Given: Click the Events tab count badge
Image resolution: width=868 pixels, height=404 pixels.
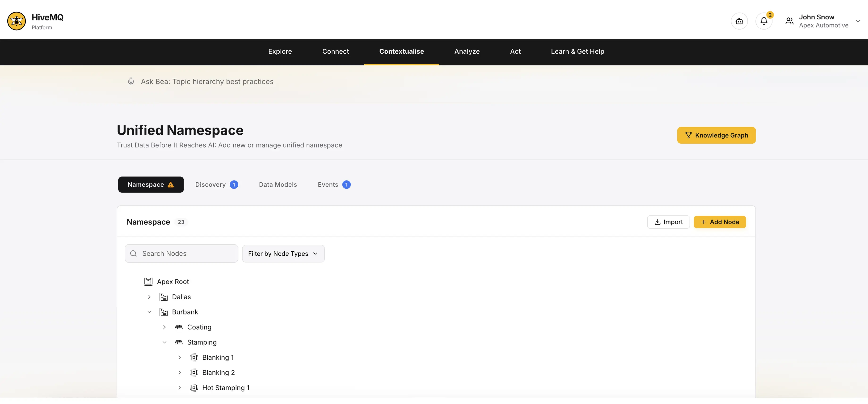Looking at the screenshot, I should (346, 185).
